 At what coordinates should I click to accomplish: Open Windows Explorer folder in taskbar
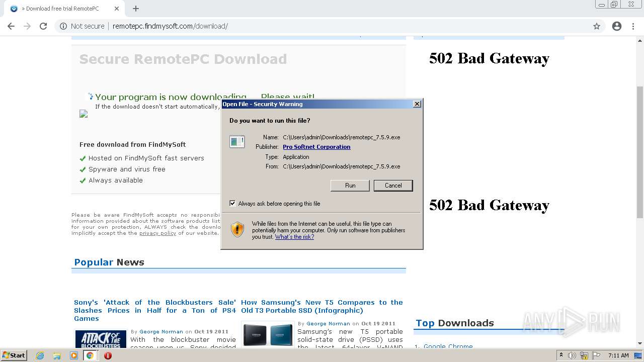57,355
